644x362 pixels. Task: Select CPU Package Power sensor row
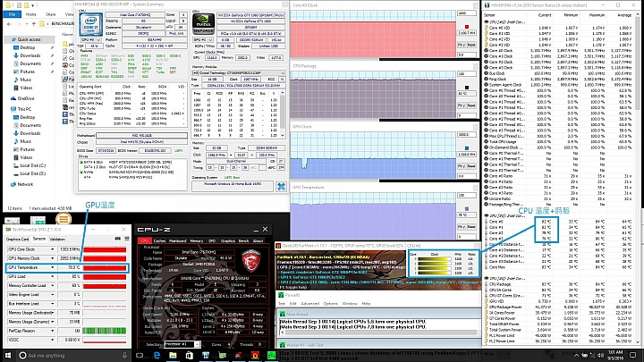click(x=558, y=307)
